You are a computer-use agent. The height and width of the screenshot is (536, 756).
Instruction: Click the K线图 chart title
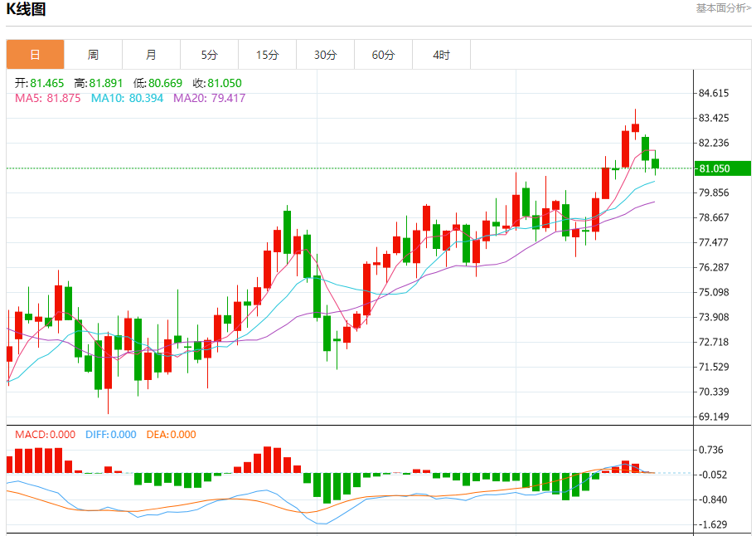(26, 9)
